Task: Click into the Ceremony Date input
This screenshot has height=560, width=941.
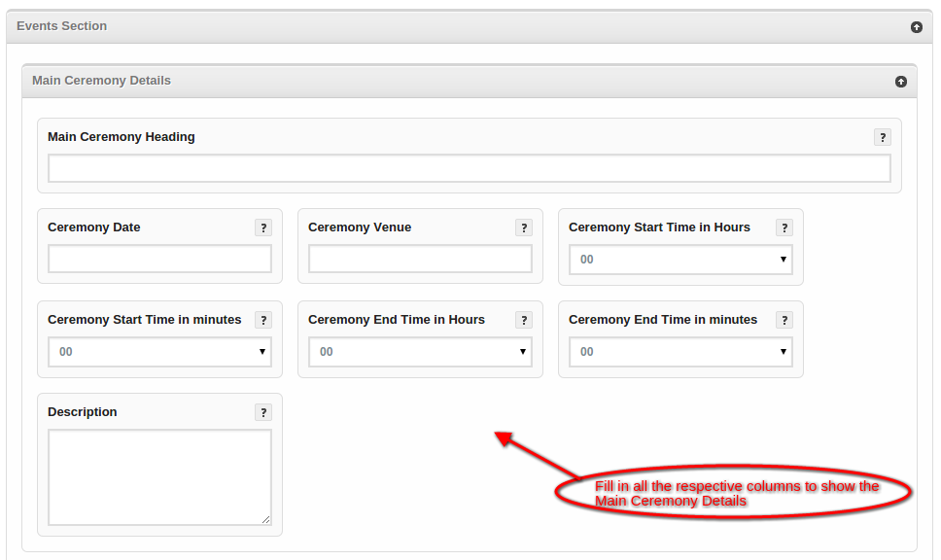Action: (x=159, y=259)
